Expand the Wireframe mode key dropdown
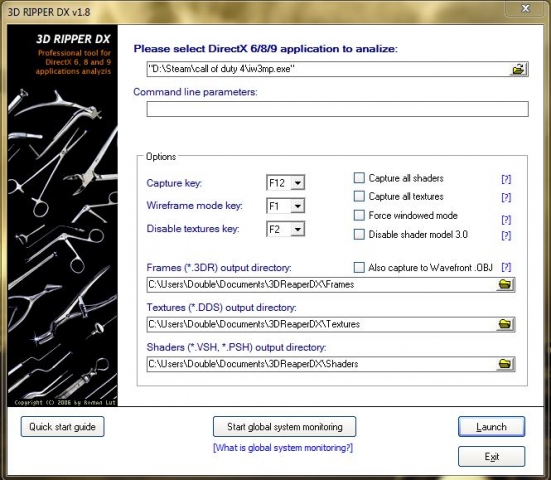Screen dimensions: 551x480 click(298, 206)
